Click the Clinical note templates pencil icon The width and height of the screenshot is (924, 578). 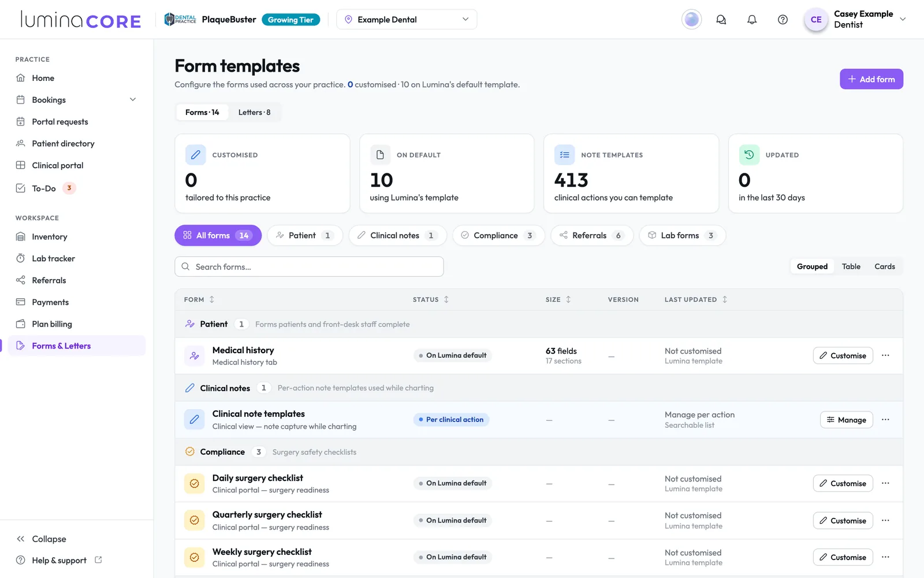[x=195, y=420]
